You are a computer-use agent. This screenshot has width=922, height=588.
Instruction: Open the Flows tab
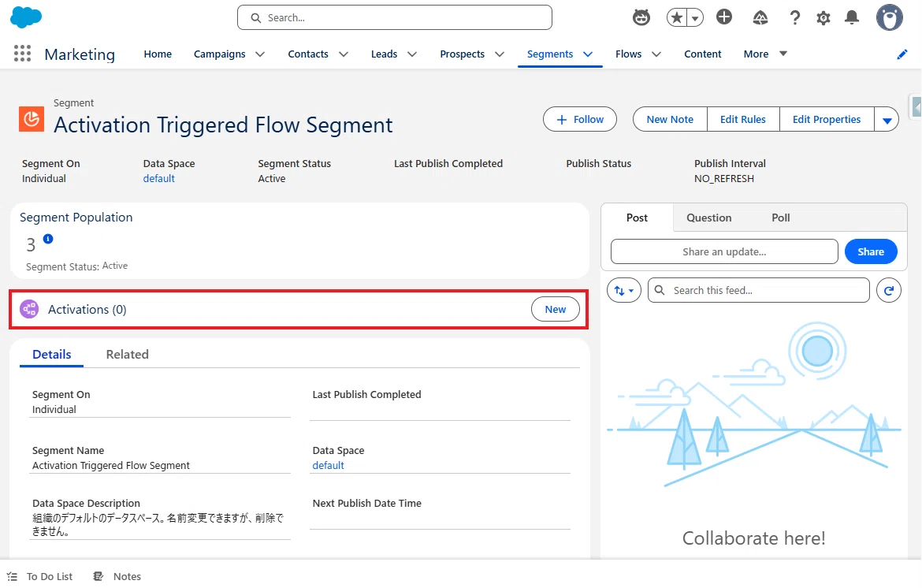pyautogui.click(x=629, y=54)
